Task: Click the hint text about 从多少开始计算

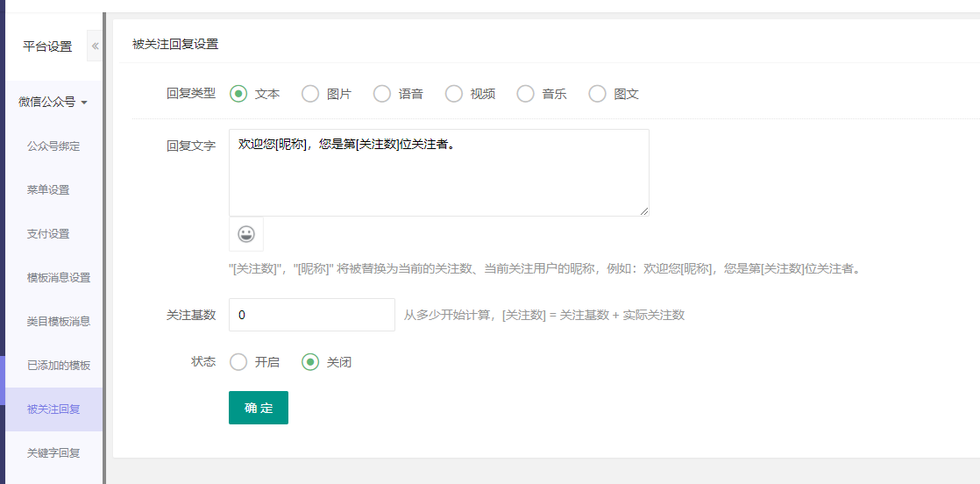Action: point(544,315)
